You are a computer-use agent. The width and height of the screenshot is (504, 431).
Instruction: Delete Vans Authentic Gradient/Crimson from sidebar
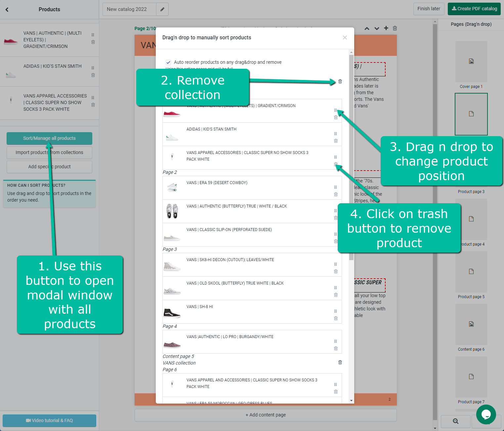(93, 42)
